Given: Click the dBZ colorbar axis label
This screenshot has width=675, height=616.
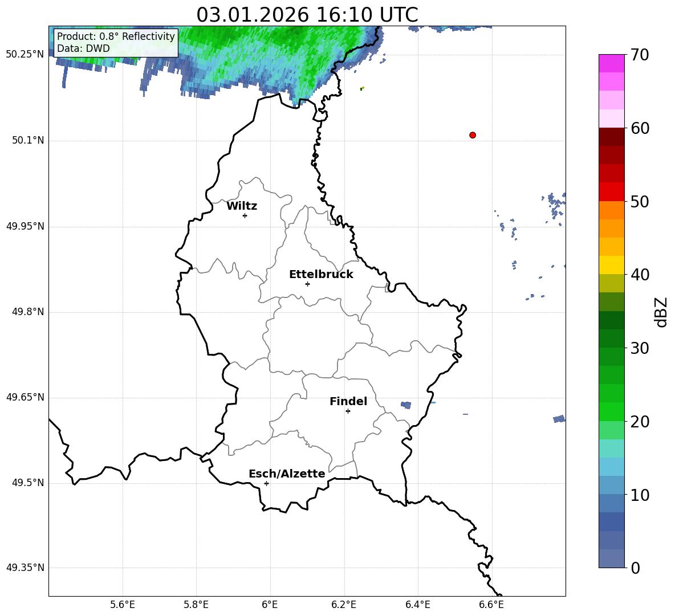Looking at the screenshot, I should [661, 312].
